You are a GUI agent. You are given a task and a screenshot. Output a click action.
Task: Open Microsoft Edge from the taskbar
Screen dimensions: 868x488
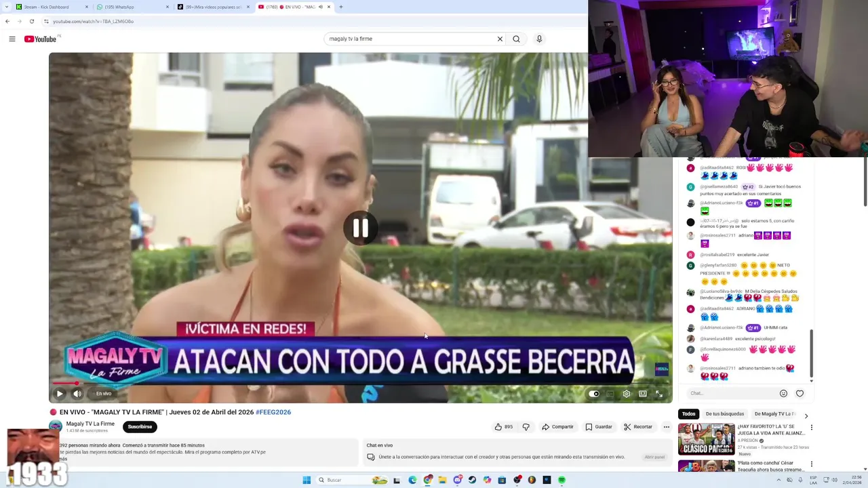412,480
